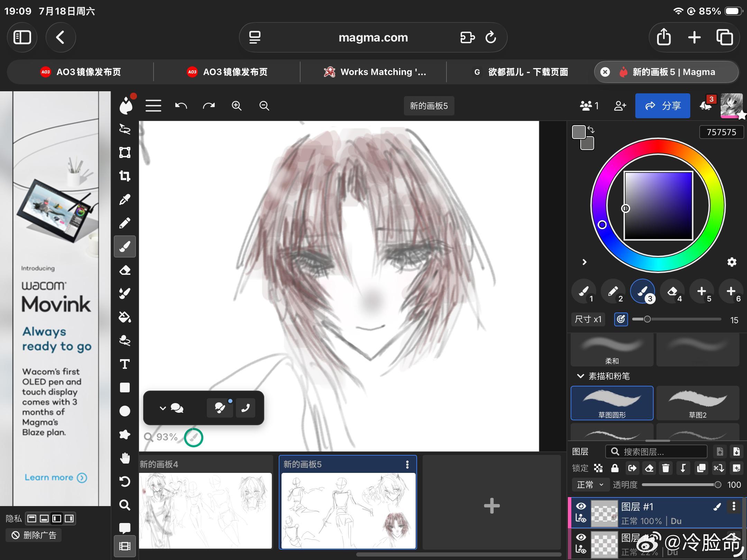This screenshot has height=560, width=747.
Task: Duplicate the selected layer
Action: 701,468
